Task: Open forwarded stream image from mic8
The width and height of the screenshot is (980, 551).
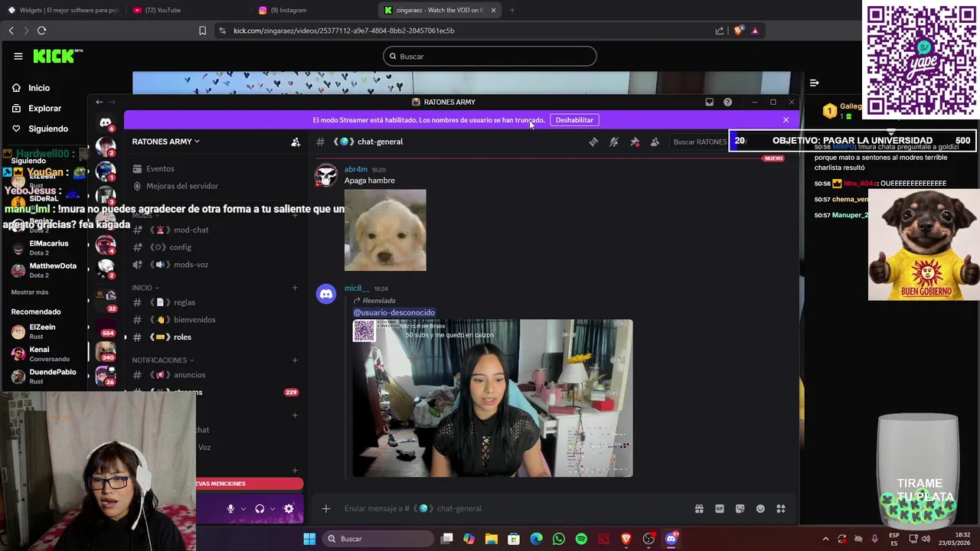Action: coord(492,398)
